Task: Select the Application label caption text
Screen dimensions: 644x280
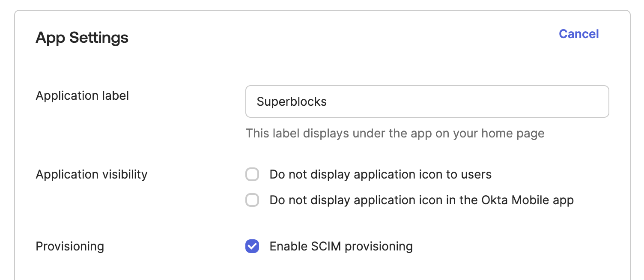Action: (x=82, y=95)
